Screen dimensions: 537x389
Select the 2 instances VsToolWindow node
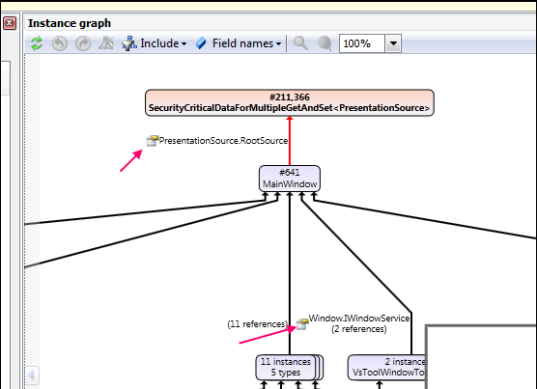(387, 367)
